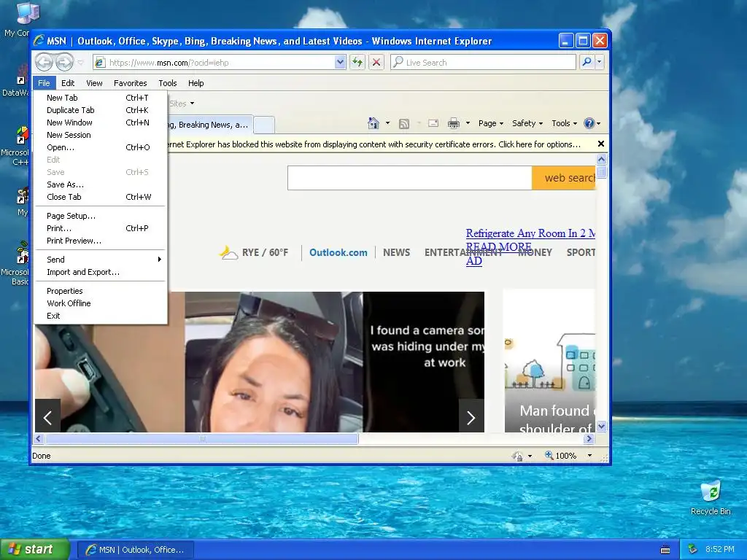Select New Tab from File menu
Viewport: 747px width, 560px height.
[x=100, y=98]
